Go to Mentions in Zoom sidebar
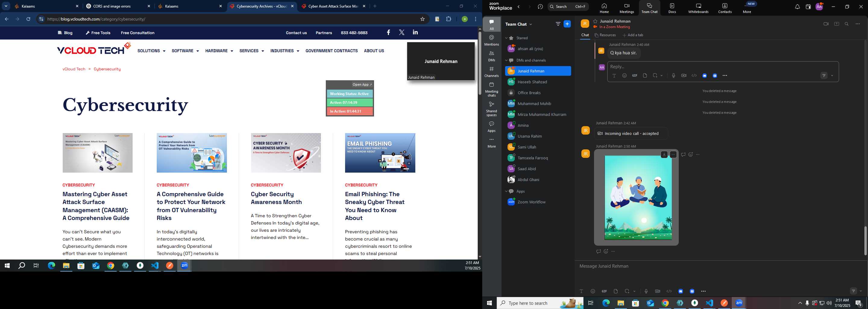The width and height of the screenshot is (868, 309). [x=492, y=40]
